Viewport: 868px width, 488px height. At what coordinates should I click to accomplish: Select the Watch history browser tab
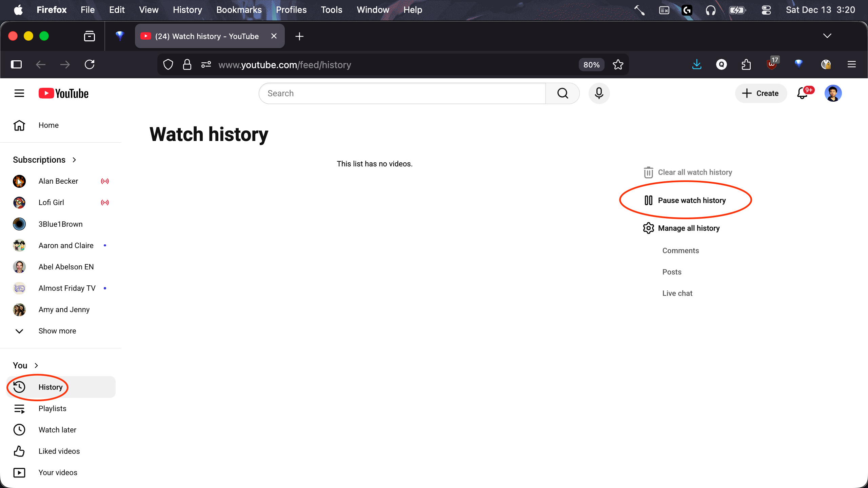click(207, 36)
